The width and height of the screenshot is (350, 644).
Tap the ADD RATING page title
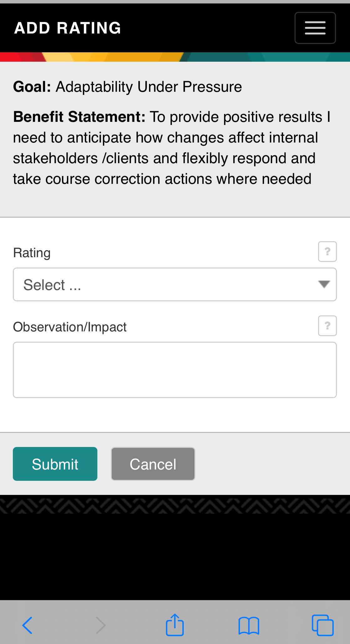pyautogui.click(x=67, y=28)
